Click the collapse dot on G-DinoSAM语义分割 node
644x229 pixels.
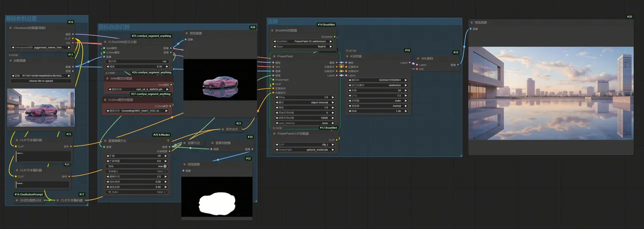[x=104, y=42]
